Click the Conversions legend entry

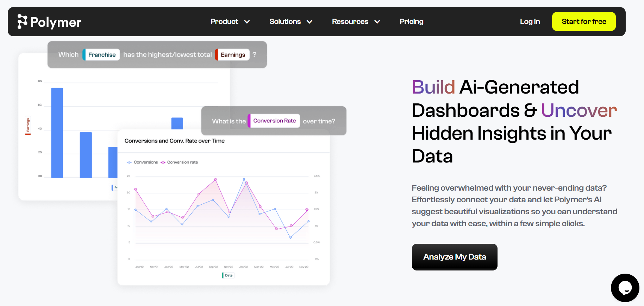click(x=142, y=162)
